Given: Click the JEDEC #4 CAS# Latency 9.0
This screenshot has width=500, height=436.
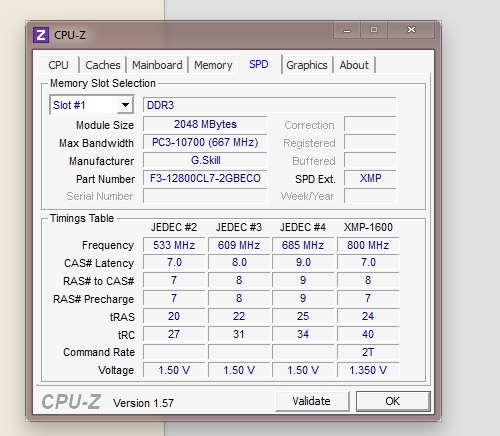Looking at the screenshot, I should click(303, 262).
